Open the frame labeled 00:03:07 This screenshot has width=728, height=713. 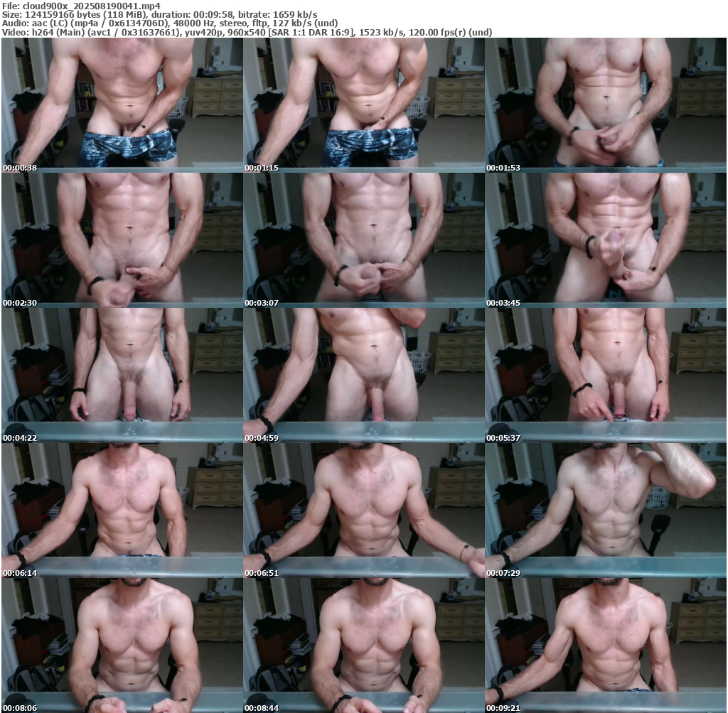[x=364, y=240]
